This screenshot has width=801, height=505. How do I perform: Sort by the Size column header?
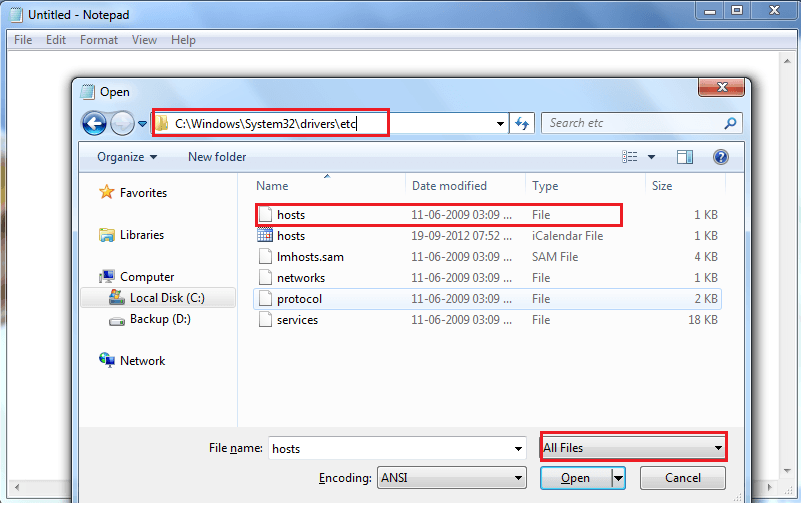[662, 186]
